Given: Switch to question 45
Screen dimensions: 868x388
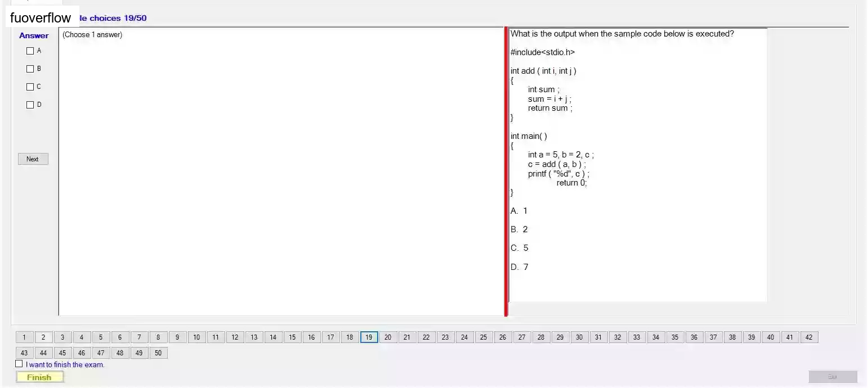Looking at the screenshot, I should pos(62,353).
